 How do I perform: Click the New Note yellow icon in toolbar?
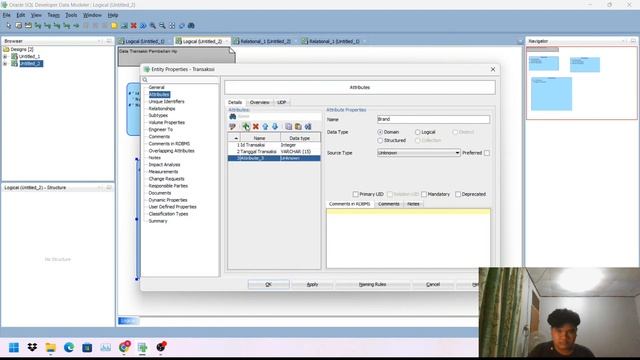(114, 26)
